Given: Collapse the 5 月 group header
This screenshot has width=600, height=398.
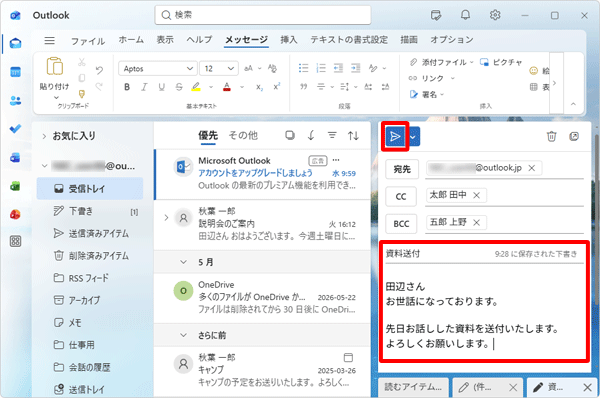Looking at the screenshot, I should (184, 262).
